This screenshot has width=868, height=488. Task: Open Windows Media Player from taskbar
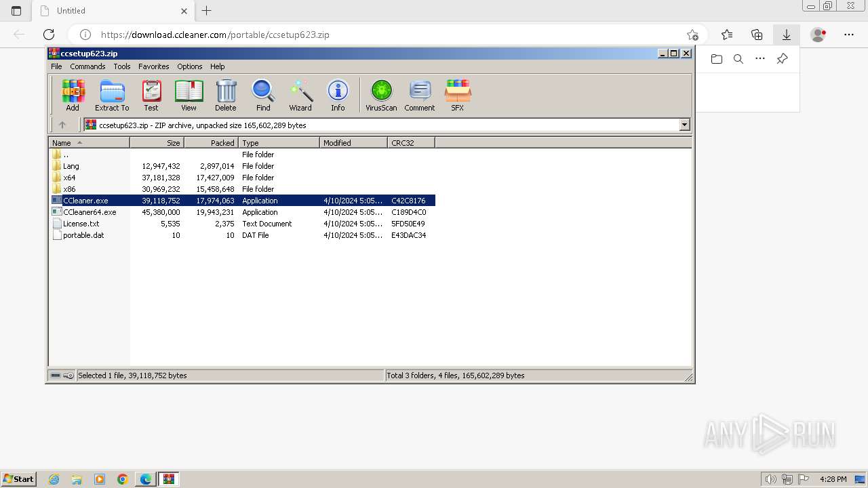pyautogui.click(x=100, y=479)
